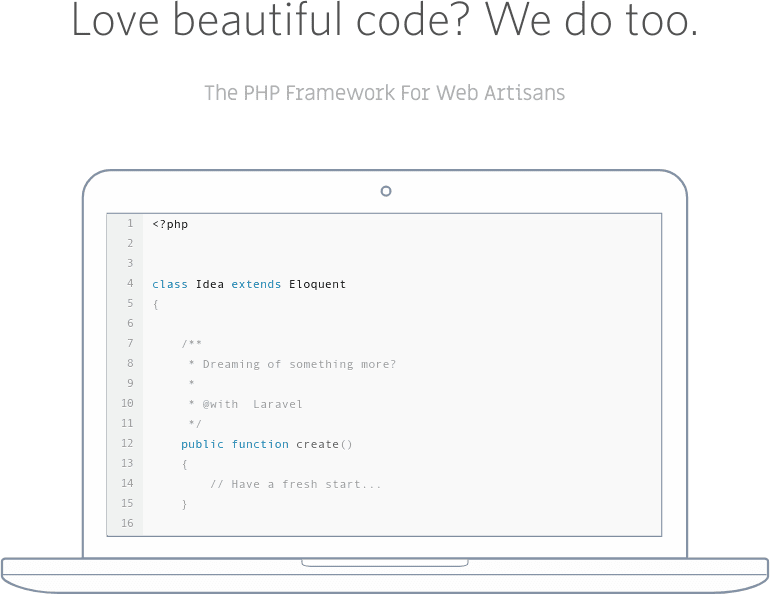The width and height of the screenshot is (770, 594).
Task: Click the '<?php' opening tag line
Action: tap(170, 224)
